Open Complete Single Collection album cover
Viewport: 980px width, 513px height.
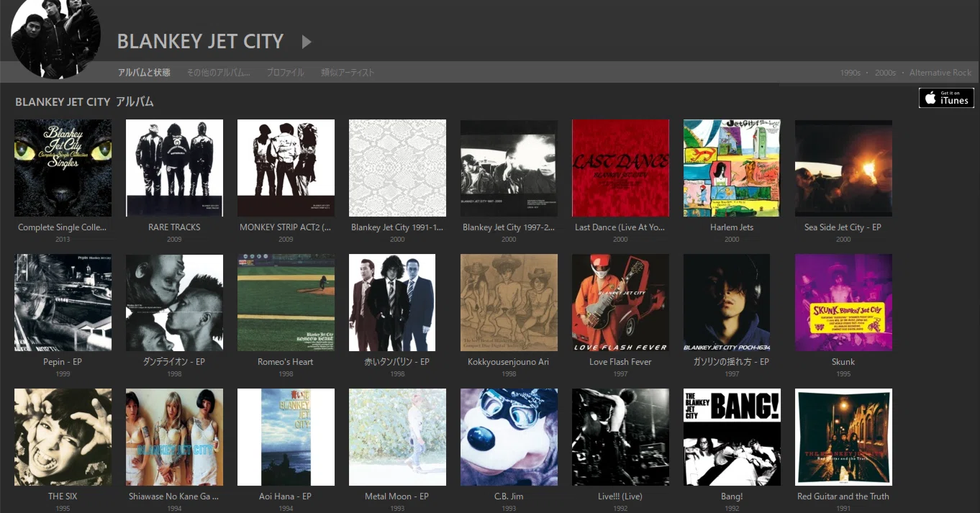(x=63, y=168)
